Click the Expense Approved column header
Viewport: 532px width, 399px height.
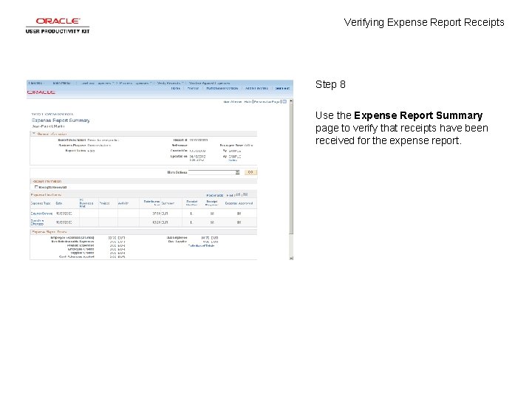pos(239,203)
